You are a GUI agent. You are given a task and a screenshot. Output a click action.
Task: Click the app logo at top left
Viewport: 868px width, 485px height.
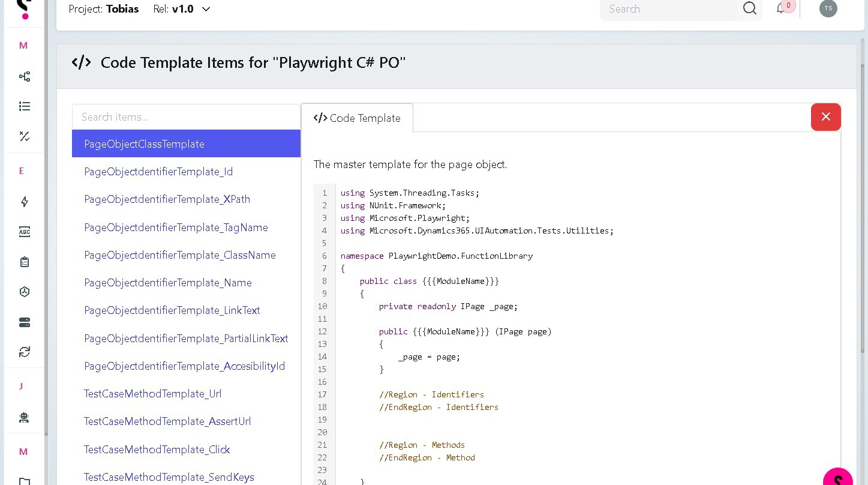[x=24, y=9]
